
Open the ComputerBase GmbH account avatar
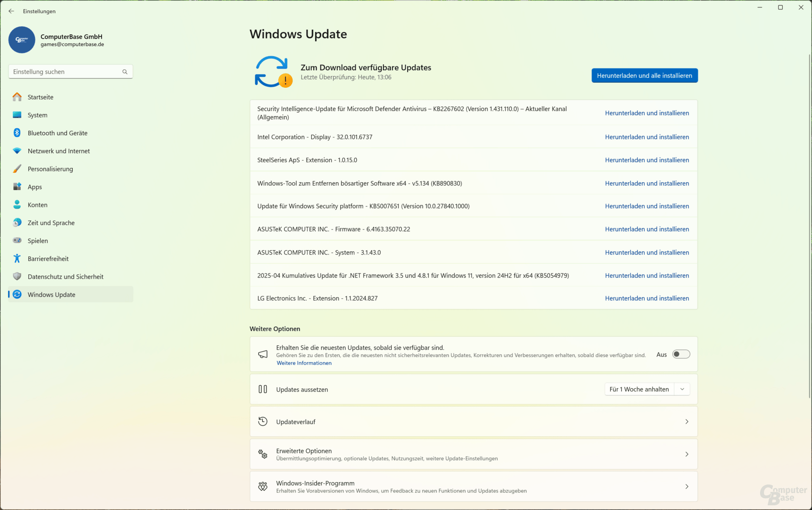pos(22,40)
